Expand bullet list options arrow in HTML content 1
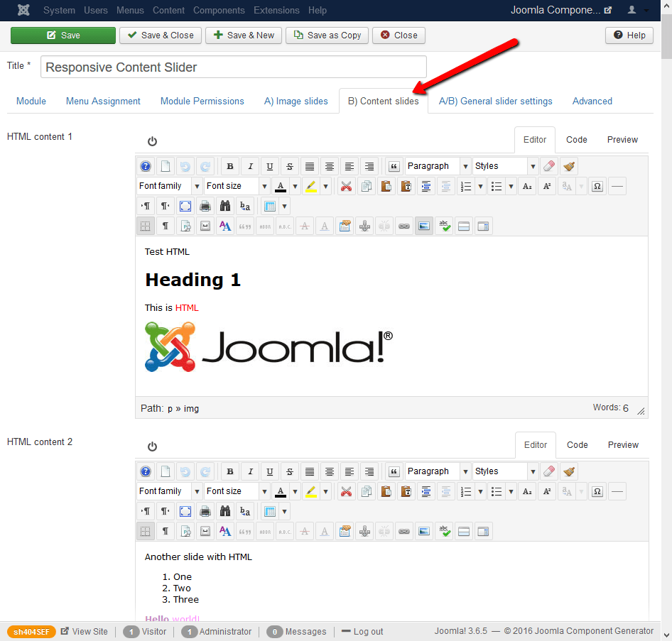 [511, 186]
